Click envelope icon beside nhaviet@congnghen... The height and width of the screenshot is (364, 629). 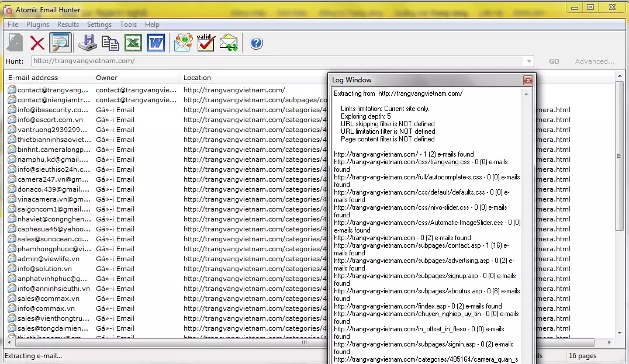[12, 219]
